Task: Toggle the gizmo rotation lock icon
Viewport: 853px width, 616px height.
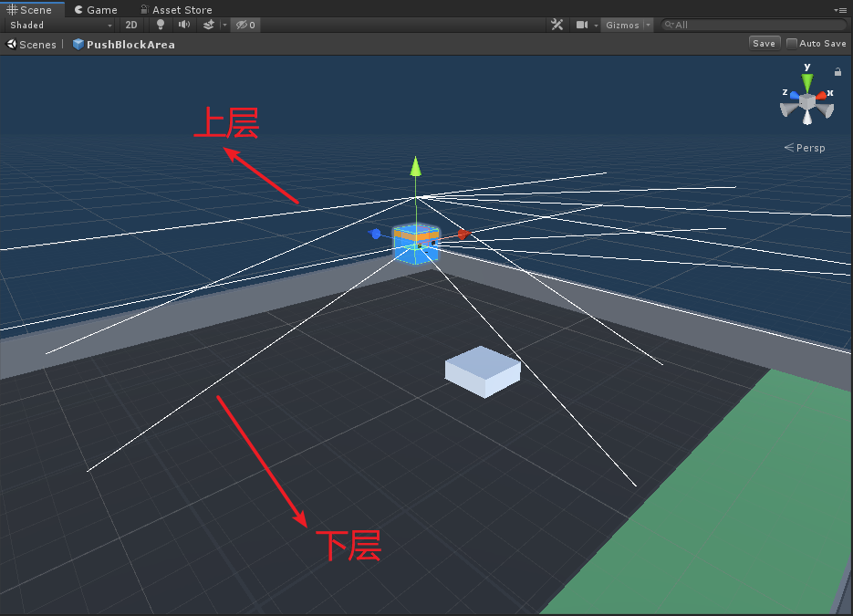Action: tap(837, 72)
